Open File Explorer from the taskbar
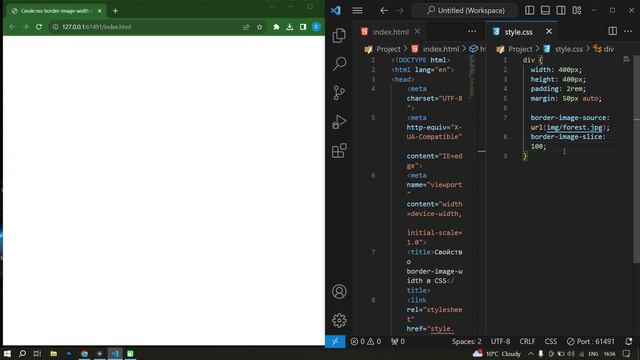Viewport: 640px width, 360px height. click(x=53, y=353)
